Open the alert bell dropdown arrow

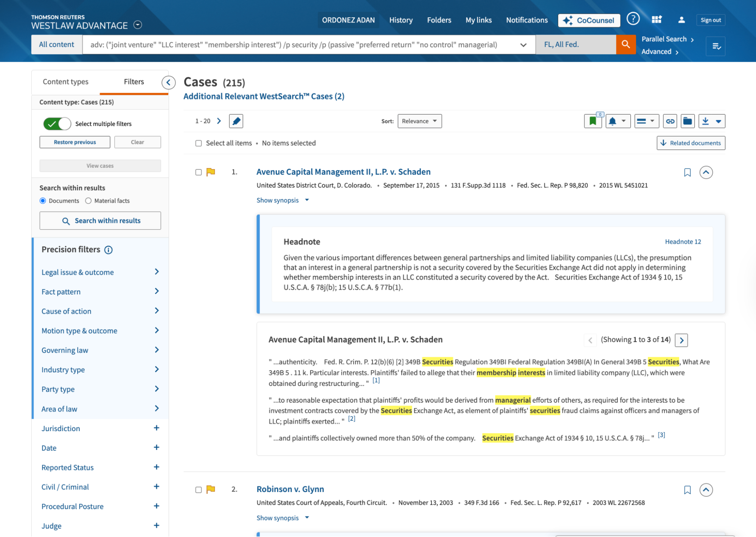(x=624, y=121)
